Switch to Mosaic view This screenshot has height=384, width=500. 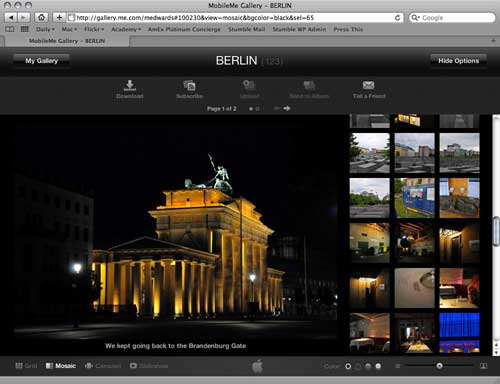pos(61,366)
